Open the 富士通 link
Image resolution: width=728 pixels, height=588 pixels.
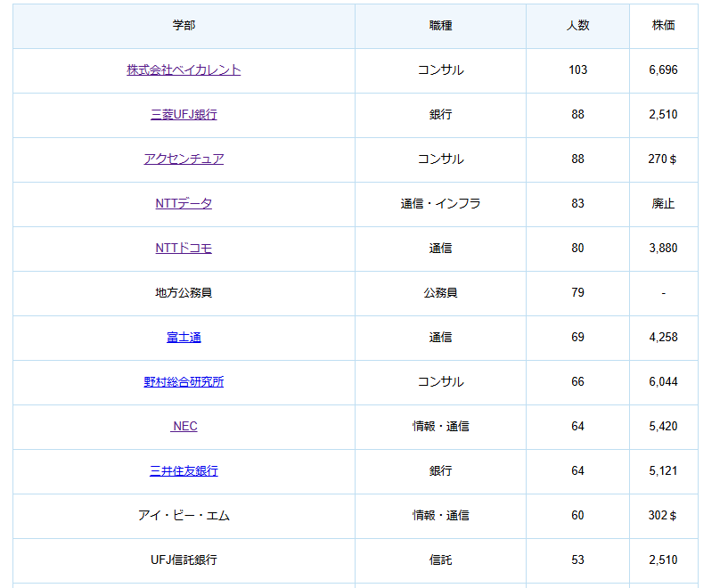tap(184, 338)
